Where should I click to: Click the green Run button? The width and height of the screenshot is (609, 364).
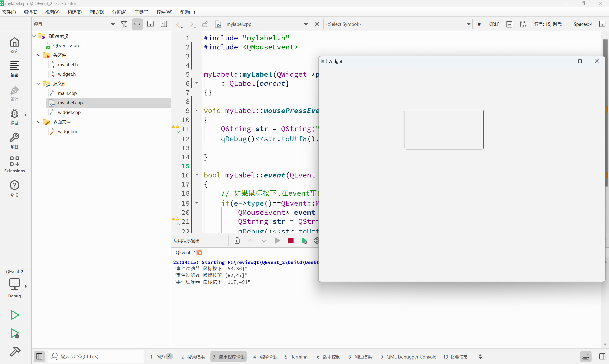[15, 315]
